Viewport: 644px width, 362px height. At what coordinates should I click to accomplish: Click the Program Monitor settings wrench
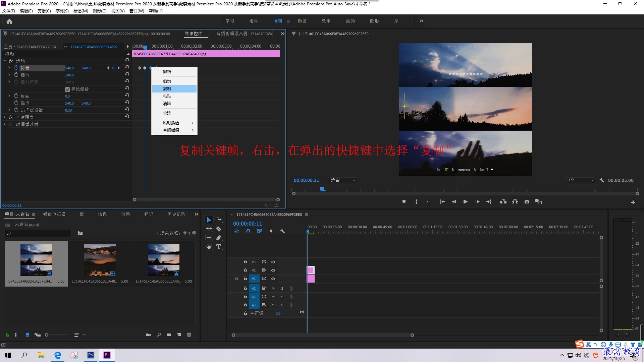click(602, 180)
